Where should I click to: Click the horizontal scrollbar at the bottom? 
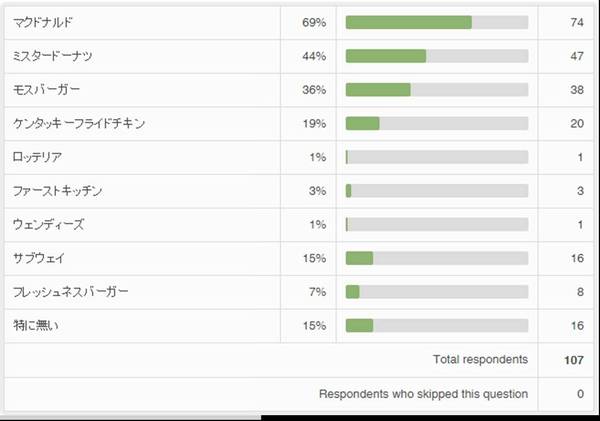click(130, 415)
